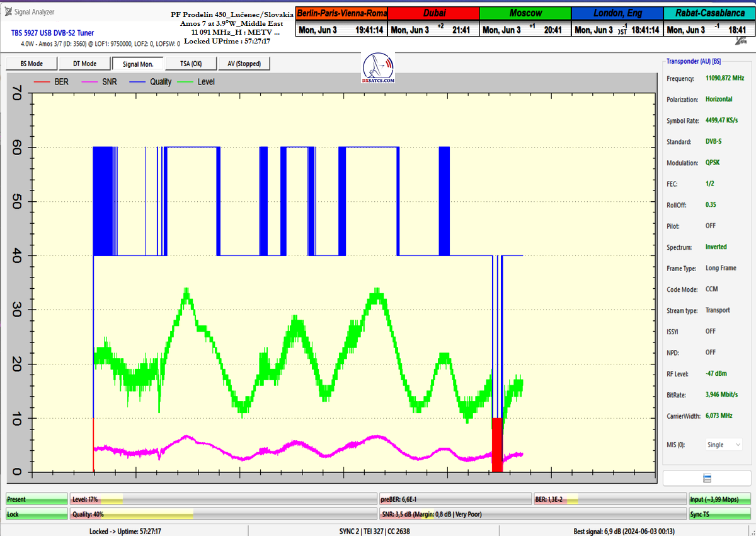Image resolution: width=756 pixels, height=536 pixels.
Task: Click the Quality 40% progress bar
Action: pos(223,515)
